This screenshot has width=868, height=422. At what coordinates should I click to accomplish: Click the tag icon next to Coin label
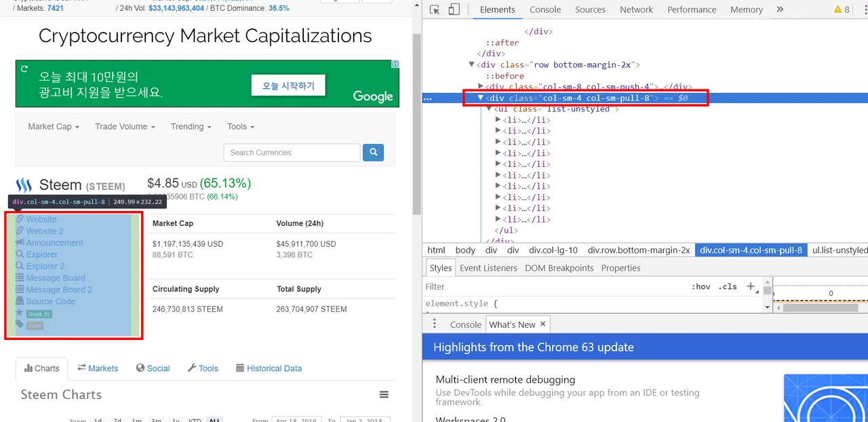(x=20, y=324)
